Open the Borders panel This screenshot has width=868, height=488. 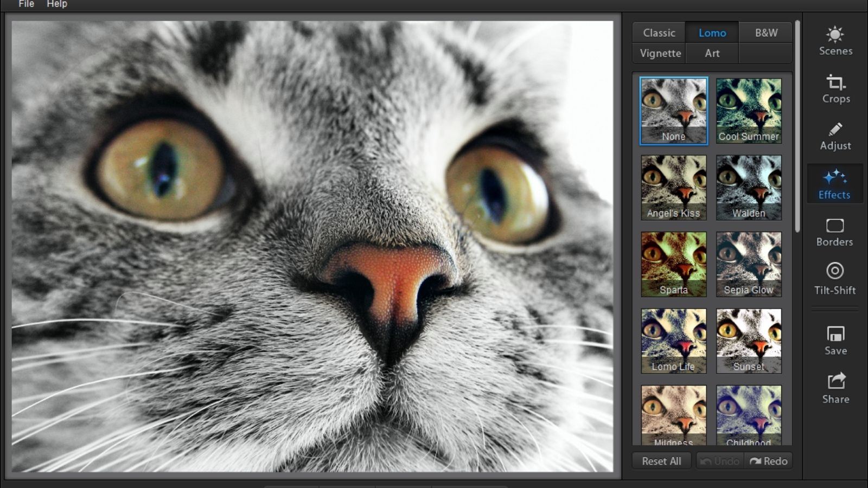(x=834, y=232)
